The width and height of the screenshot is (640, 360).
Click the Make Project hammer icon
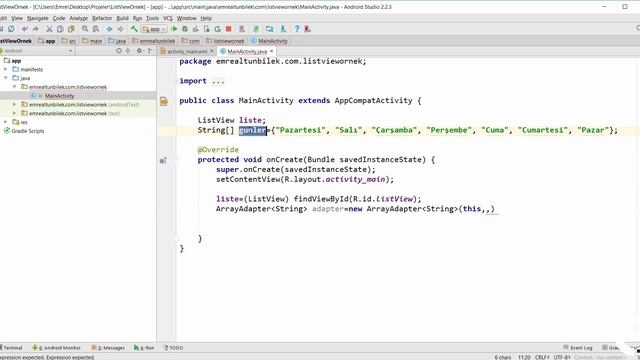click(x=134, y=29)
